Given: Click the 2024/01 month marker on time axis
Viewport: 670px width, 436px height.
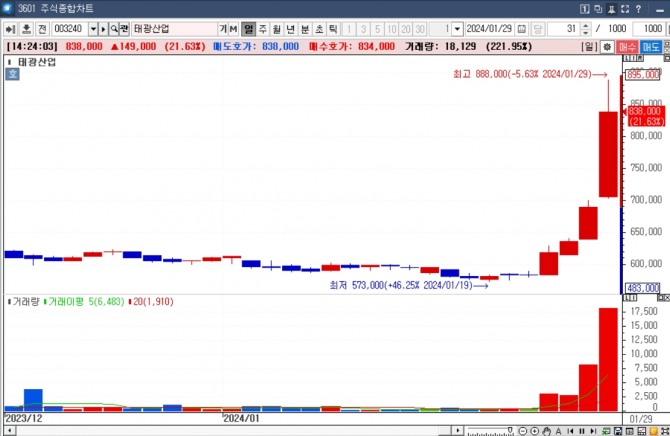Looking at the screenshot, I should click(241, 418).
